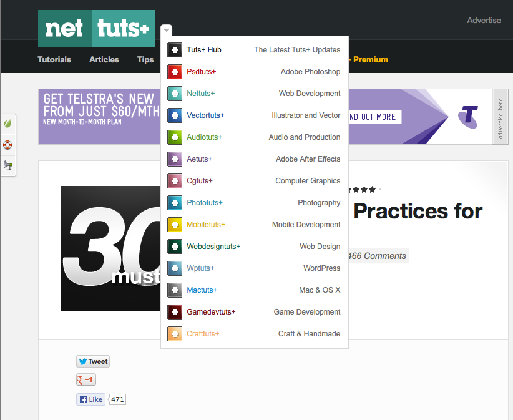Click the maroon Gamedevtuts+ plus icon
Image resolution: width=513 pixels, height=420 pixels.
[x=175, y=312]
